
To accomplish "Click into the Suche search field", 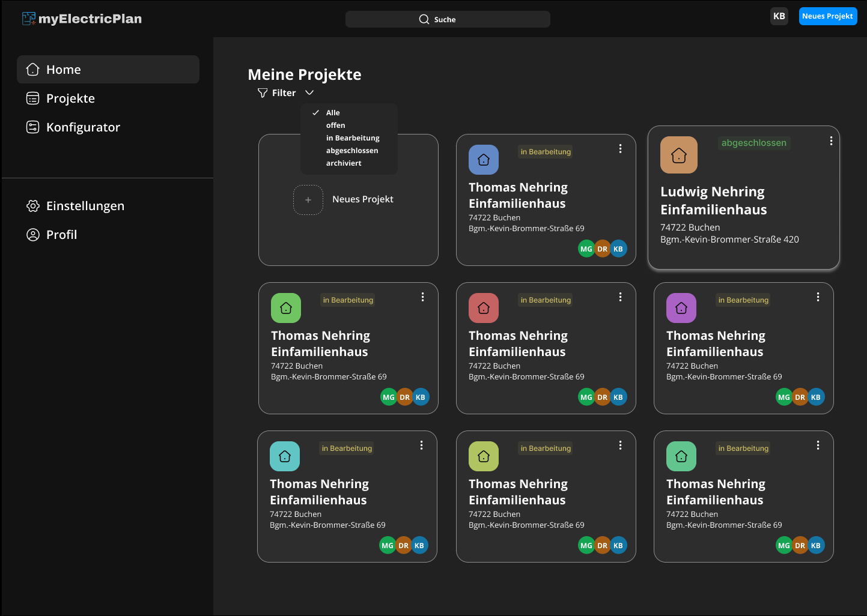I will click(x=448, y=19).
